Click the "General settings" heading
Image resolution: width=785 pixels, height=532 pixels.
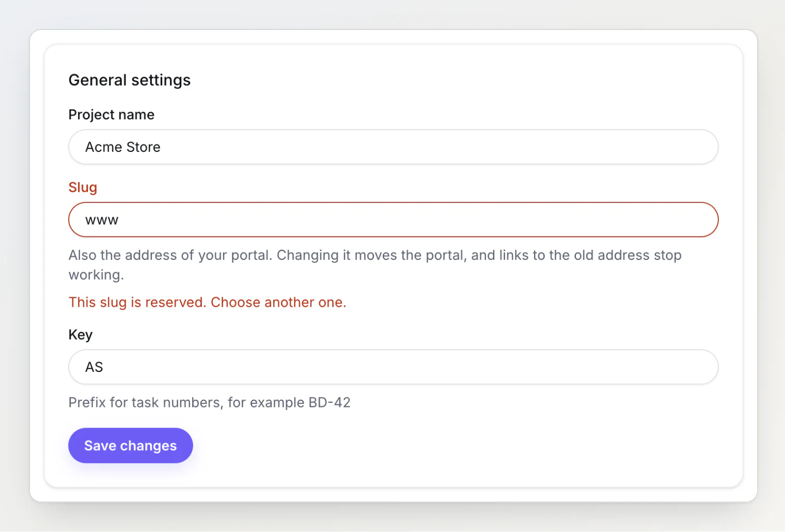click(x=130, y=80)
